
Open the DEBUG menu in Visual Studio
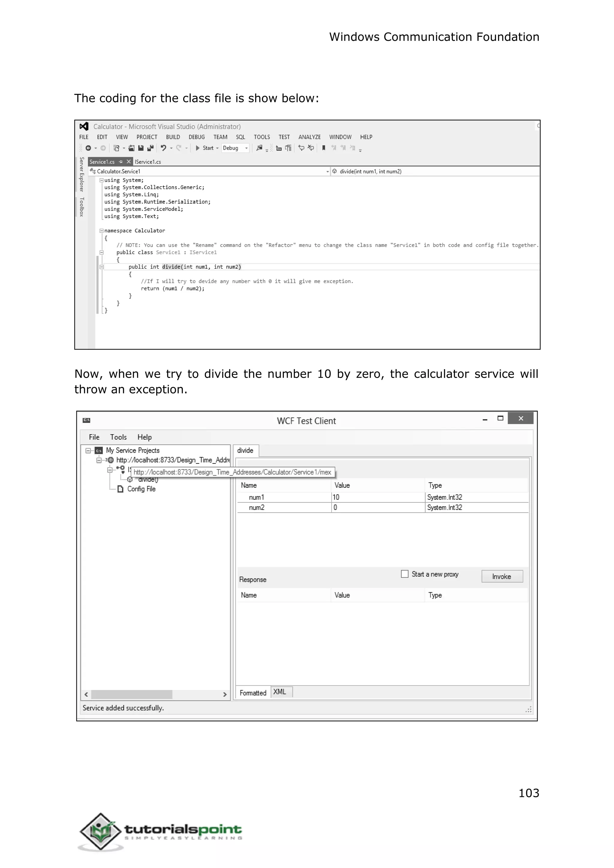coord(197,137)
